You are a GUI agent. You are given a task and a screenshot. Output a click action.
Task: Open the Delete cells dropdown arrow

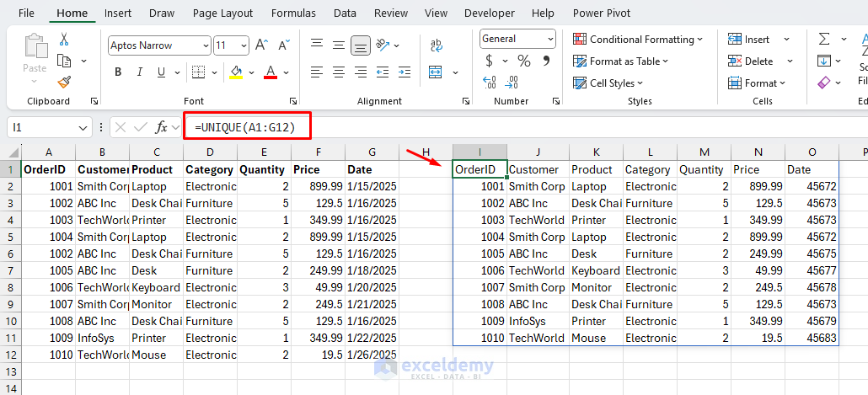click(x=790, y=61)
